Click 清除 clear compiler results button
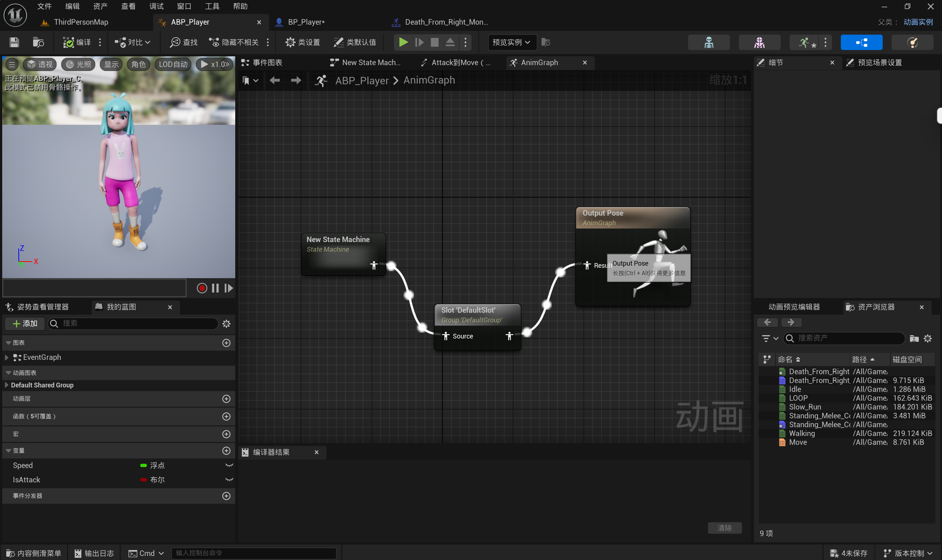Image resolution: width=942 pixels, height=560 pixels. [x=724, y=528]
